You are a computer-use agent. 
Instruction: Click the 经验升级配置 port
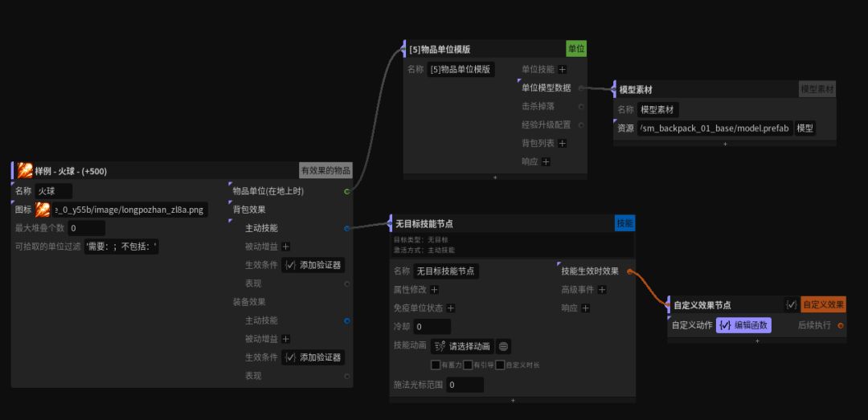pyautogui.click(x=581, y=125)
